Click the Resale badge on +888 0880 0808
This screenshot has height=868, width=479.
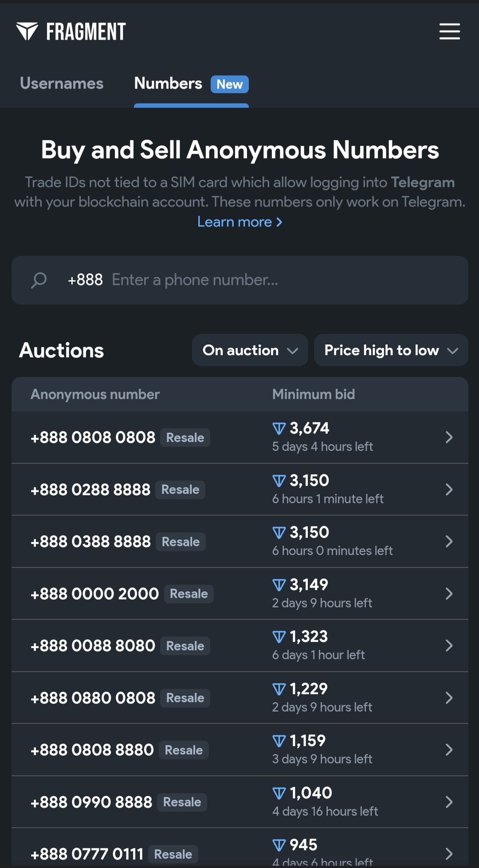tap(185, 698)
